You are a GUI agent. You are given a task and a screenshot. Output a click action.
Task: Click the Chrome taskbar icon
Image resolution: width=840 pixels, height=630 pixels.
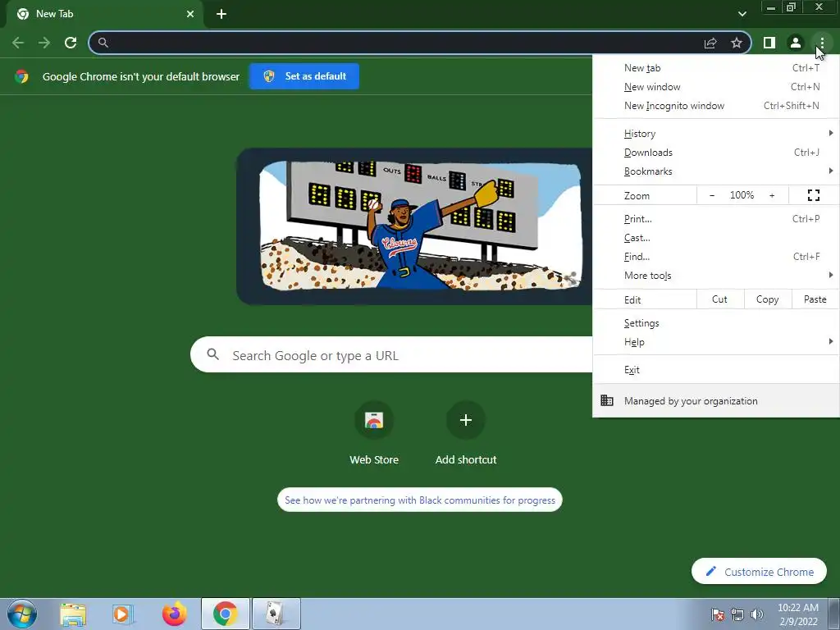click(225, 614)
